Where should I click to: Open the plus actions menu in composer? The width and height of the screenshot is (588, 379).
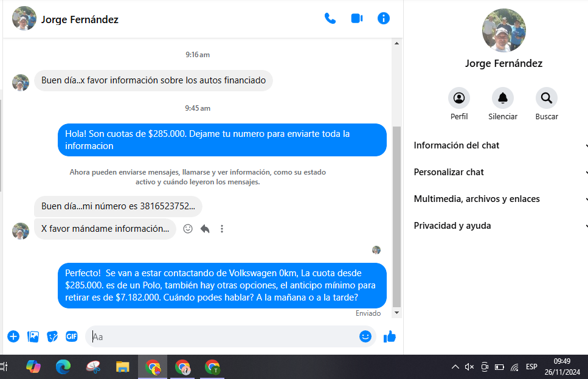tap(13, 336)
